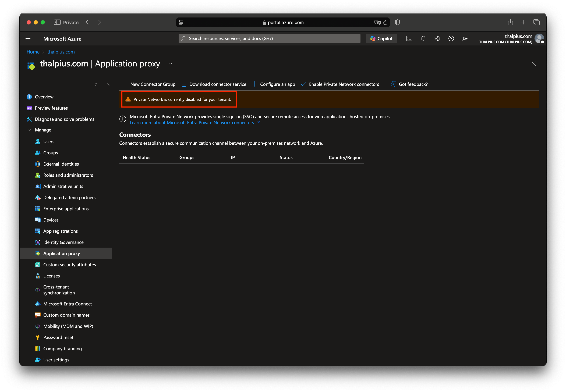Open the ellipsis more options menu
The height and width of the screenshot is (392, 566).
[x=171, y=64]
